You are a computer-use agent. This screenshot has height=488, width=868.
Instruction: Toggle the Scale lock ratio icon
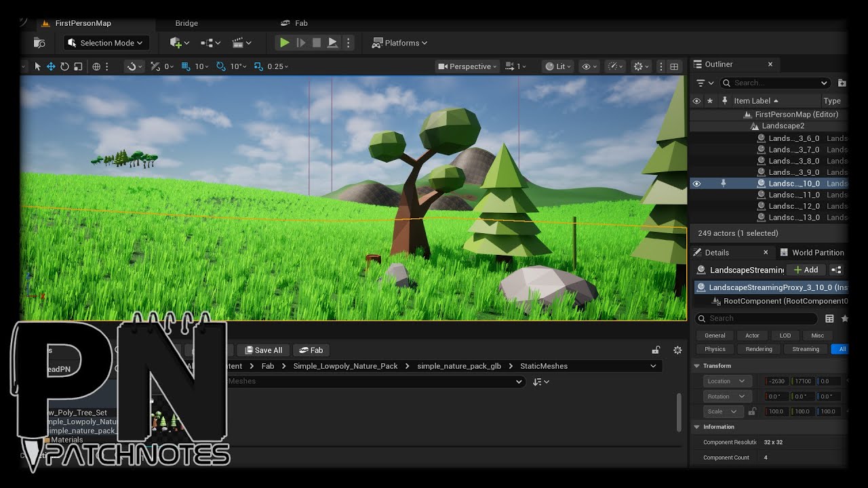752,411
